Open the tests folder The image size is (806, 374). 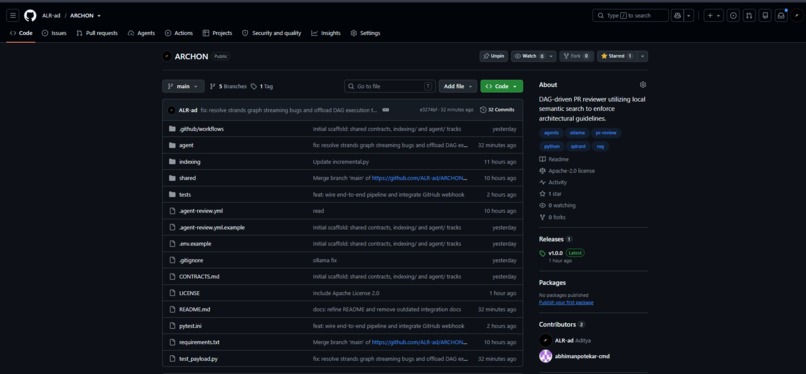coord(185,195)
